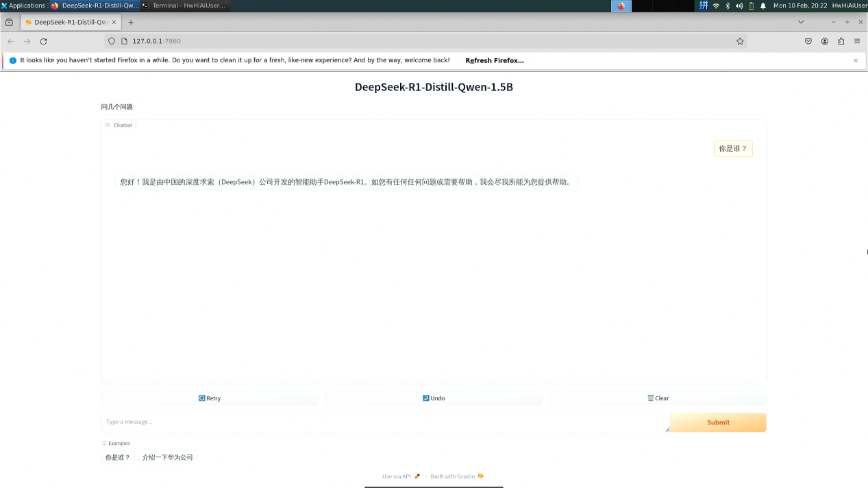868x488 pixels.
Task: Click the Undo icon to remove last message
Action: (425, 398)
